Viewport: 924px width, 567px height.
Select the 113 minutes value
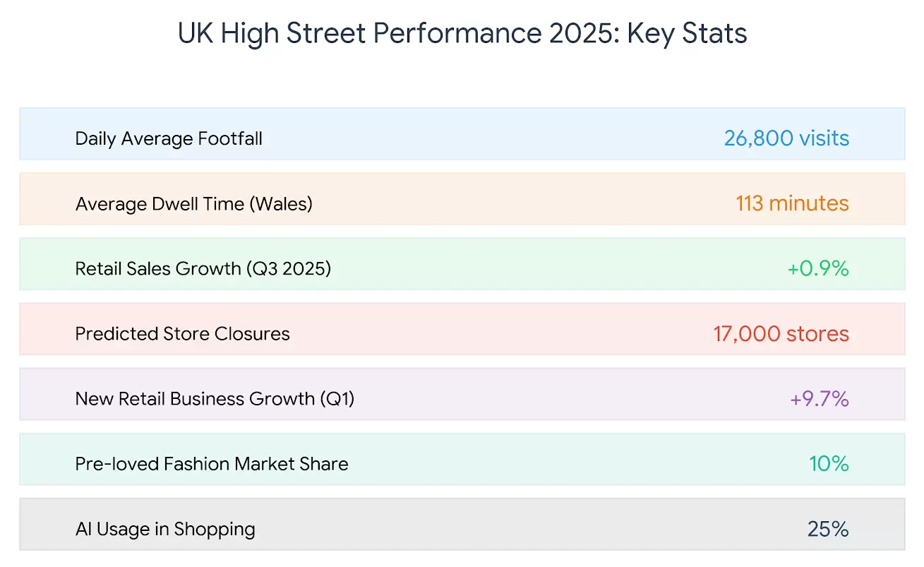(x=792, y=203)
